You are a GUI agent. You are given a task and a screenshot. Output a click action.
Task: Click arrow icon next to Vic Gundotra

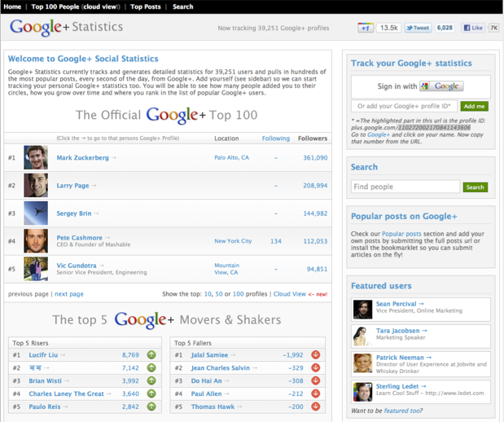click(102, 266)
